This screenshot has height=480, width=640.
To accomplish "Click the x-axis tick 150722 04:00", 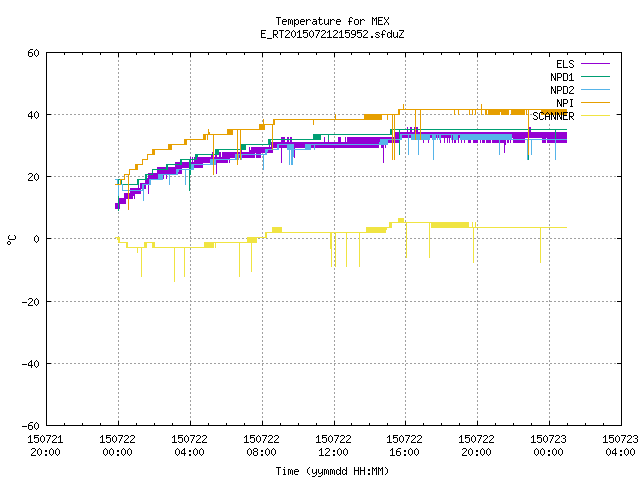I will tap(189, 446).
